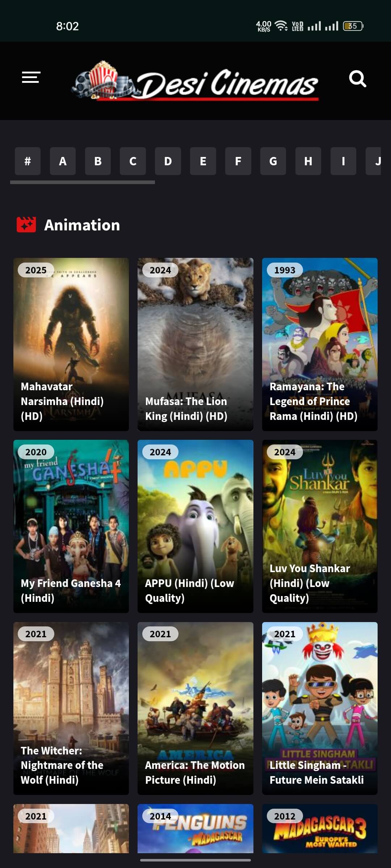The height and width of the screenshot is (868, 391).
Task: Open The Witcher: Nightmare of the Wolf
Action: point(71,709)
